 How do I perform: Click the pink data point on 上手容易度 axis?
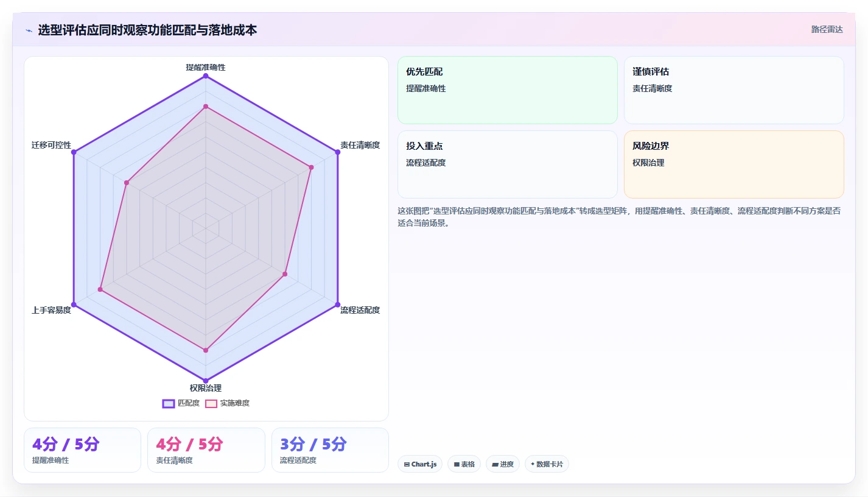(100, 289)
